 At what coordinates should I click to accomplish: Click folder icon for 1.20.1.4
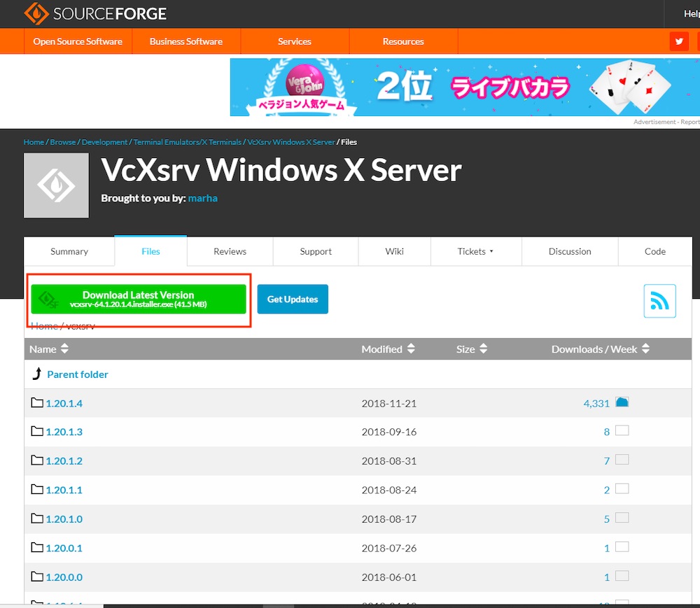pos(37,403)
